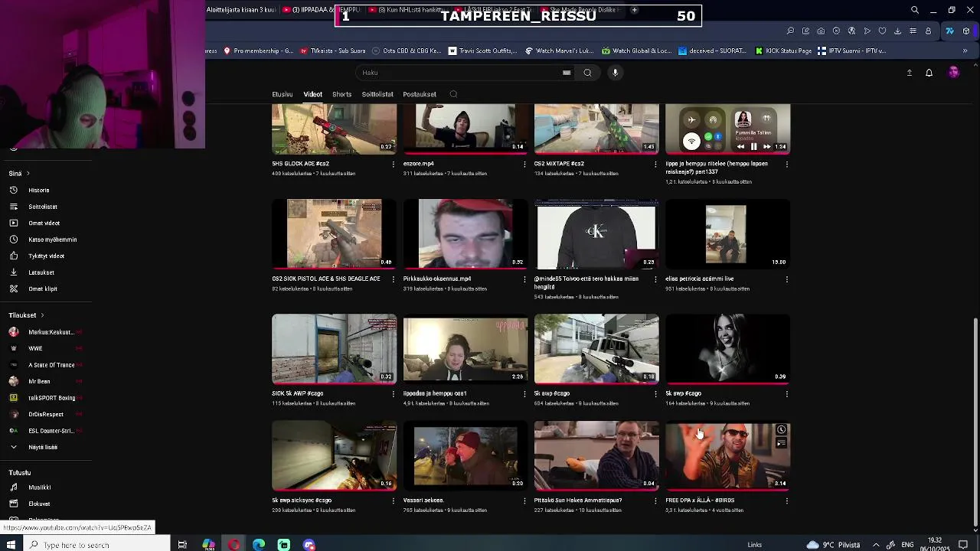Click the Windows Start button

pos(11,545)
